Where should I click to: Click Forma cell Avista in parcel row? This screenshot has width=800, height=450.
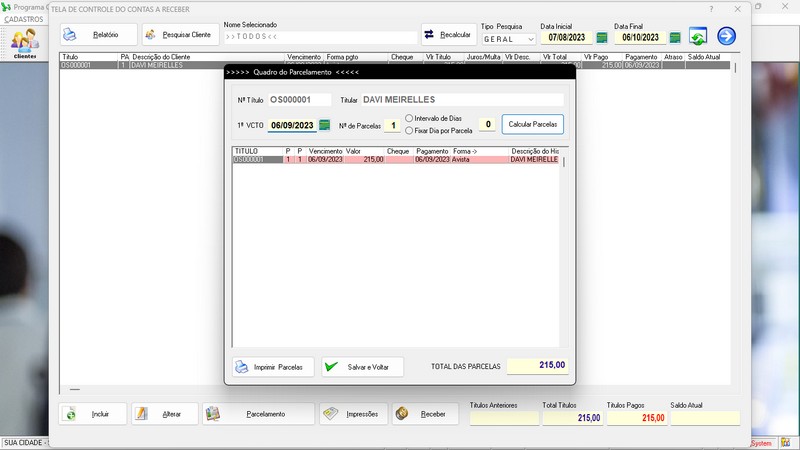point(480,160)
